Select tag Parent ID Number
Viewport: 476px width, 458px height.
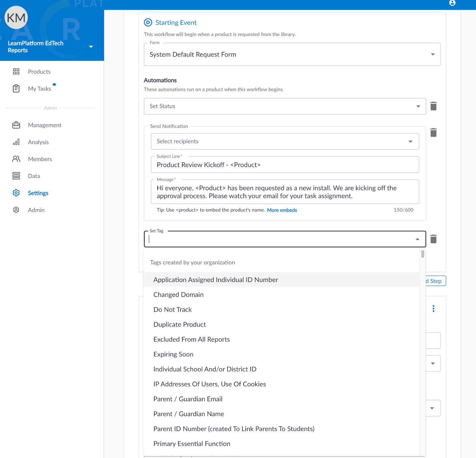point(281,429)
